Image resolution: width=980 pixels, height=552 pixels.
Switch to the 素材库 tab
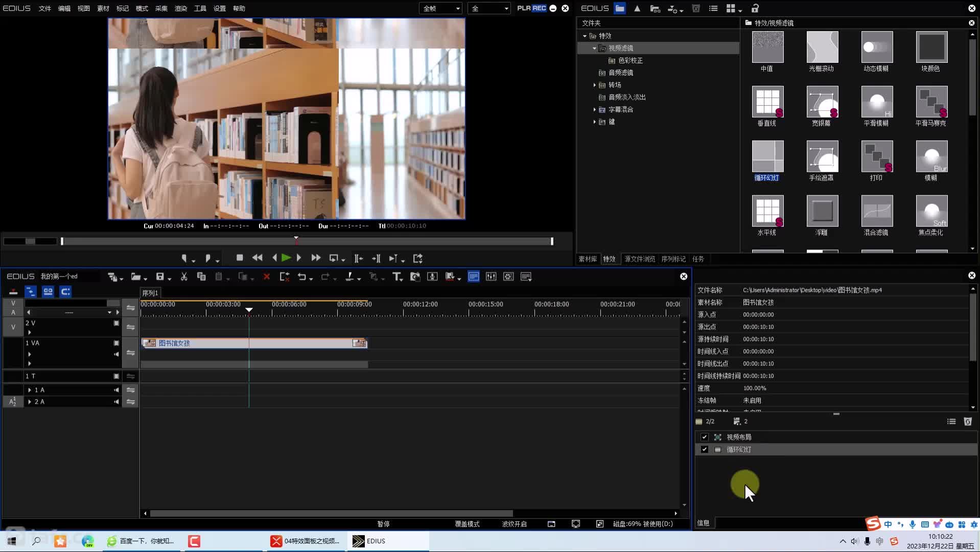pos(588,259)
